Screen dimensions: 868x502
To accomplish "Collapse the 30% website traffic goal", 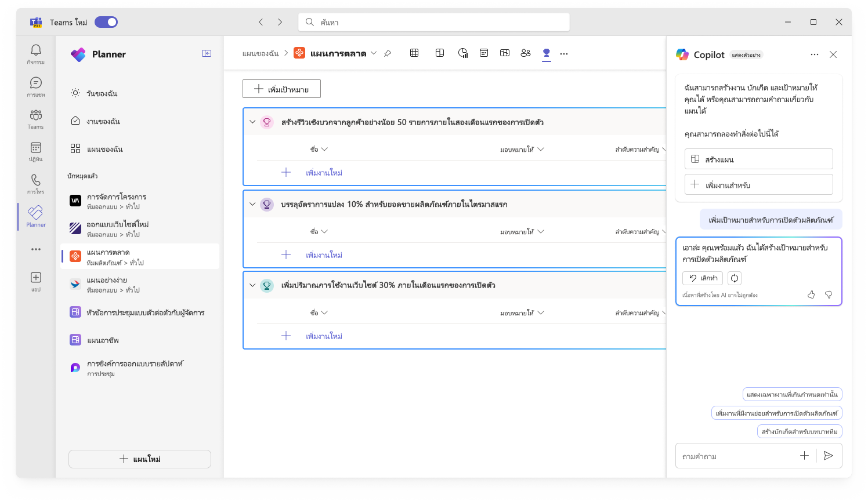I will pos(252,285).
